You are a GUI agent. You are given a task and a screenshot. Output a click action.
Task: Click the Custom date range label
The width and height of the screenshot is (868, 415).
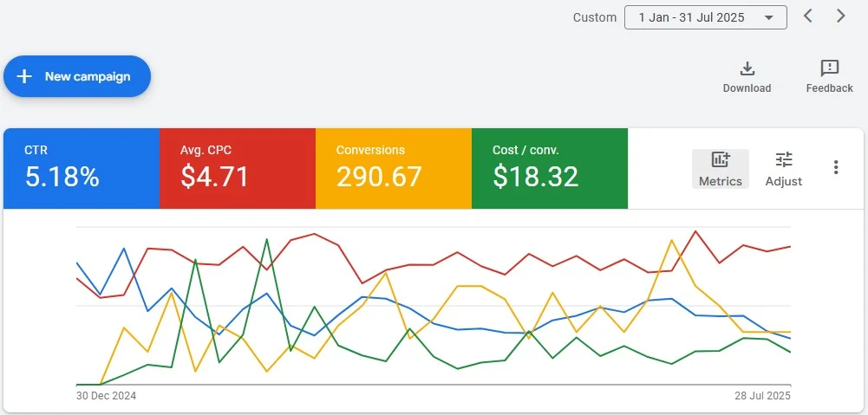(595, 17)
